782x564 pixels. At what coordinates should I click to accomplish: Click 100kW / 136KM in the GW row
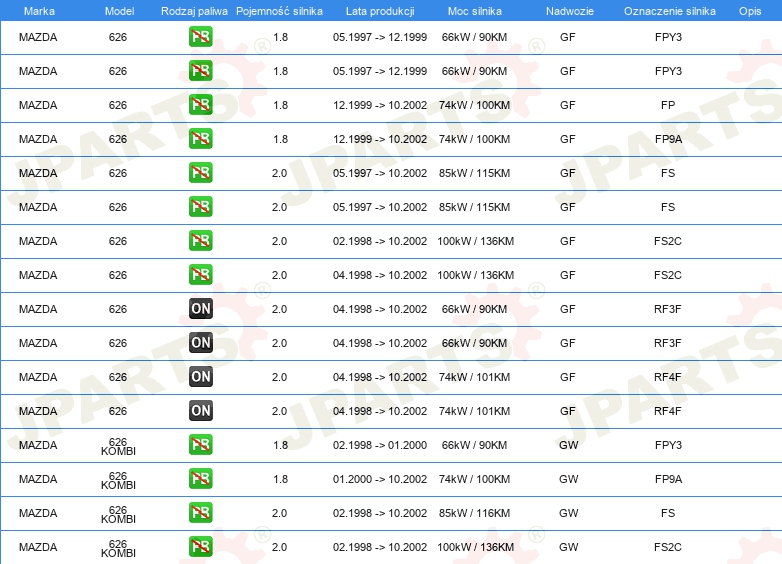point(475,547)
